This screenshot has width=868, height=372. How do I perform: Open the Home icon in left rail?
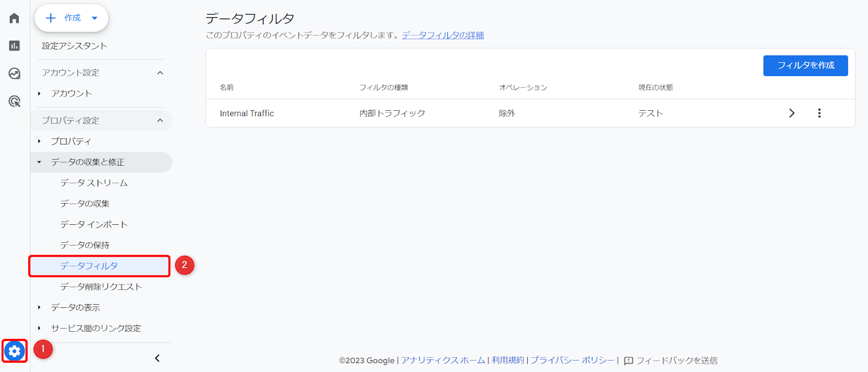[15, 18]
